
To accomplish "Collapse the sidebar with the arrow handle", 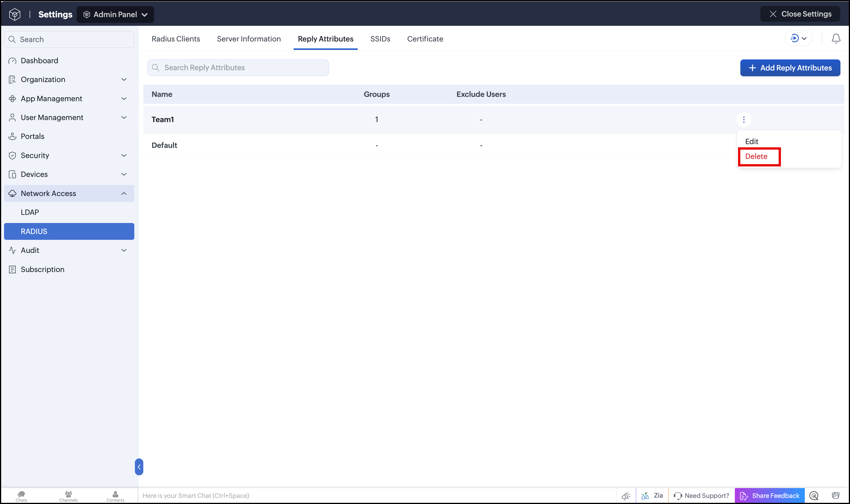I will click(139, 467).
